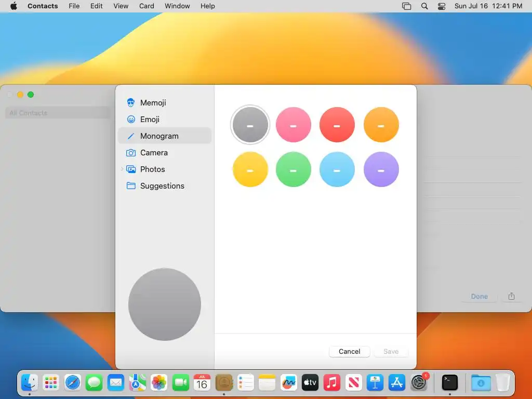This screenshot has width=532, height=399.
Task: Pick the purple monogram color
Action: (x=381, y=169)
